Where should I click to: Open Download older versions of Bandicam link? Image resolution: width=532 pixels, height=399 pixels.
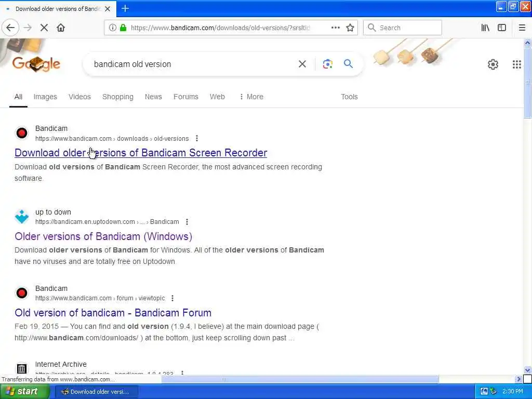[x=141, y=153]
